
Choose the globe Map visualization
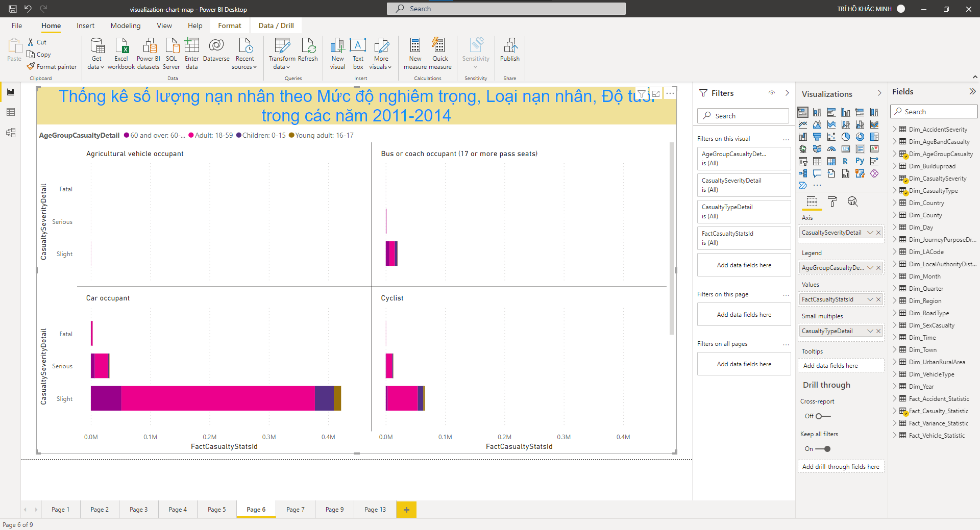coord(803,149)
